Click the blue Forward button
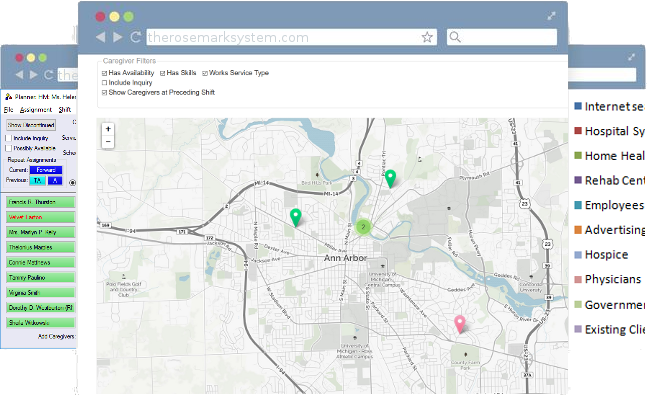Image resolution: width=647 pixels, height=395 pixels. pos(46,170)
